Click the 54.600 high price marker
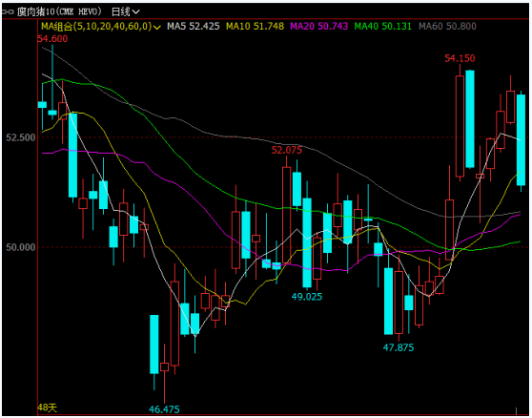This screenshot has height=418, width=532. click(x=52, y=39)
